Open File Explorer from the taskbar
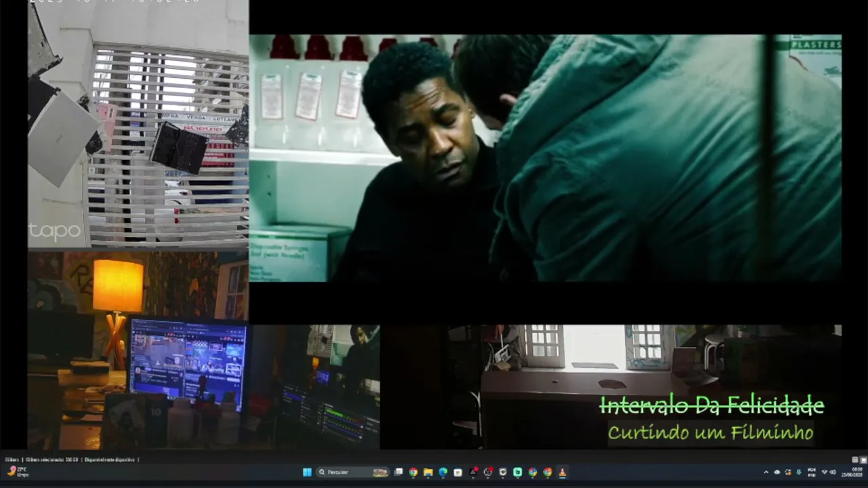The image size is (868, 488). (428, 472)
